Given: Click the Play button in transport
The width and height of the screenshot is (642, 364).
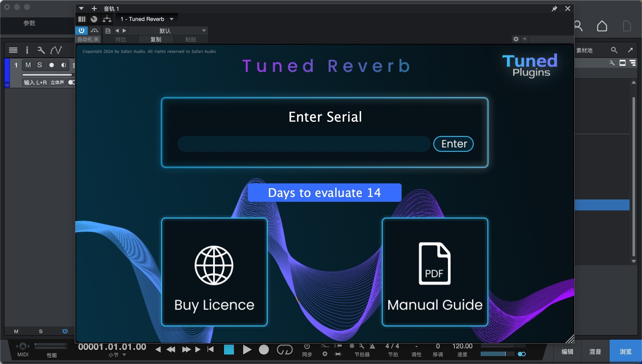Looking at the screenshot, I should pos(247,350).
